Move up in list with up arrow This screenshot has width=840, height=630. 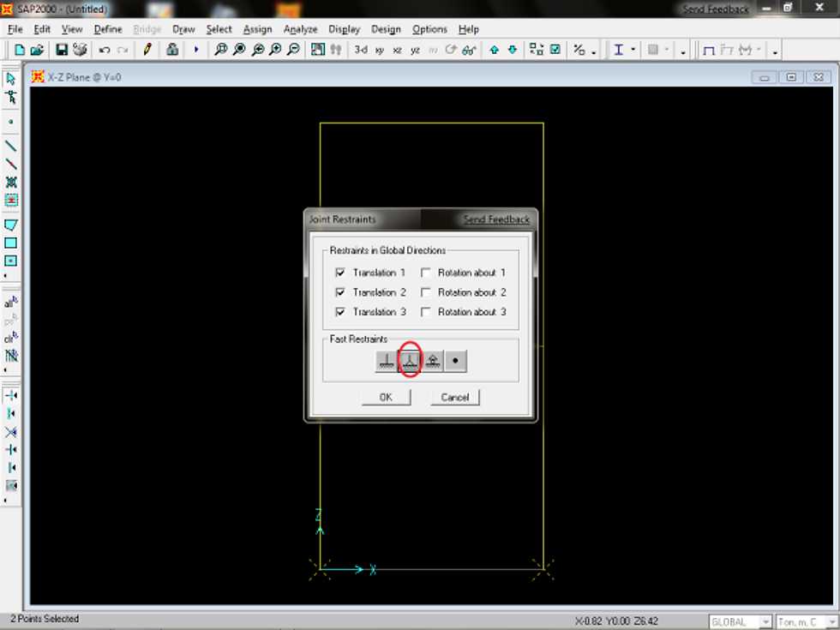[494, 50]
